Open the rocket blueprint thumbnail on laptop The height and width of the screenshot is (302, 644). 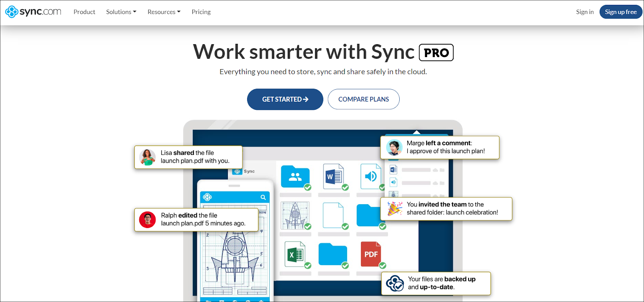pyautogui.click(x=295, y=215)
